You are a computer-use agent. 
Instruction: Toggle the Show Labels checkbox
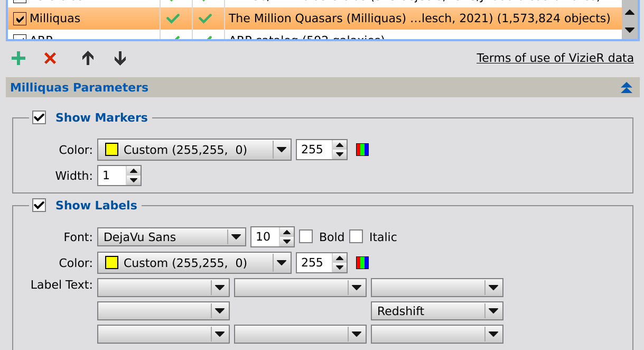39,205
